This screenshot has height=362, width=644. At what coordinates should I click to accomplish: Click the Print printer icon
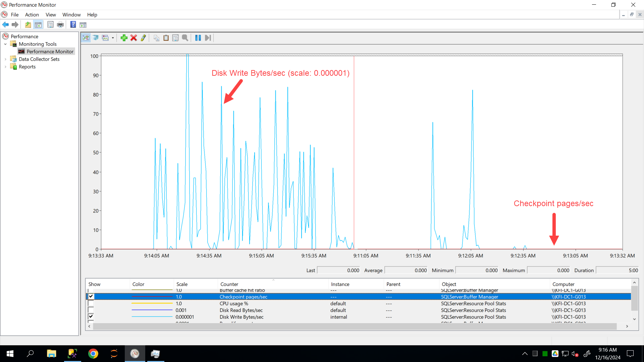tap(60, 24)
